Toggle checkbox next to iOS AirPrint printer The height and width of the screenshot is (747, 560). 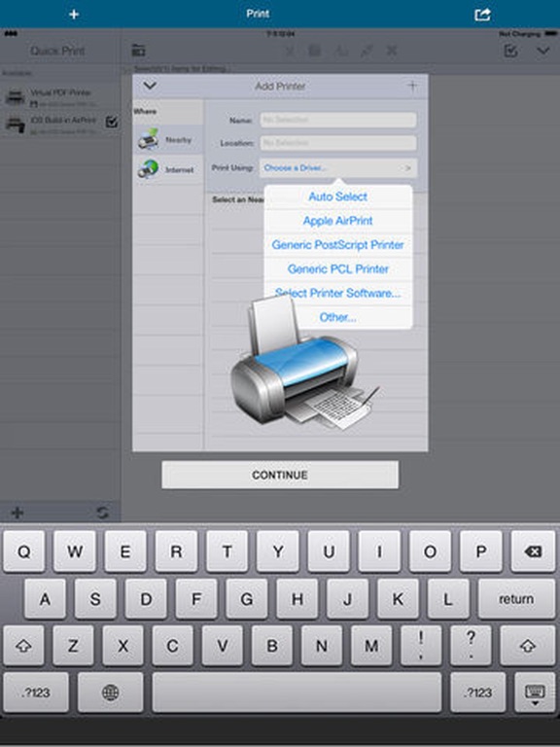pos(112,122)
